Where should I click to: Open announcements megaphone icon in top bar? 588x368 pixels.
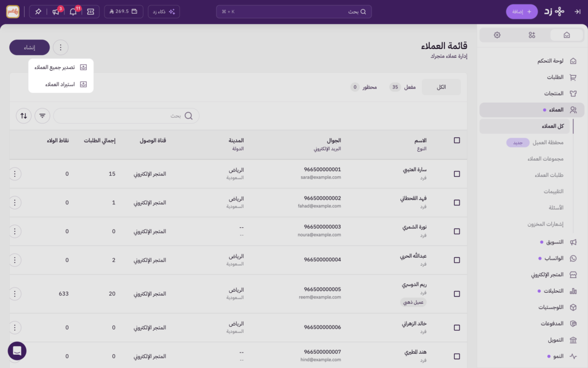(56, 11)
